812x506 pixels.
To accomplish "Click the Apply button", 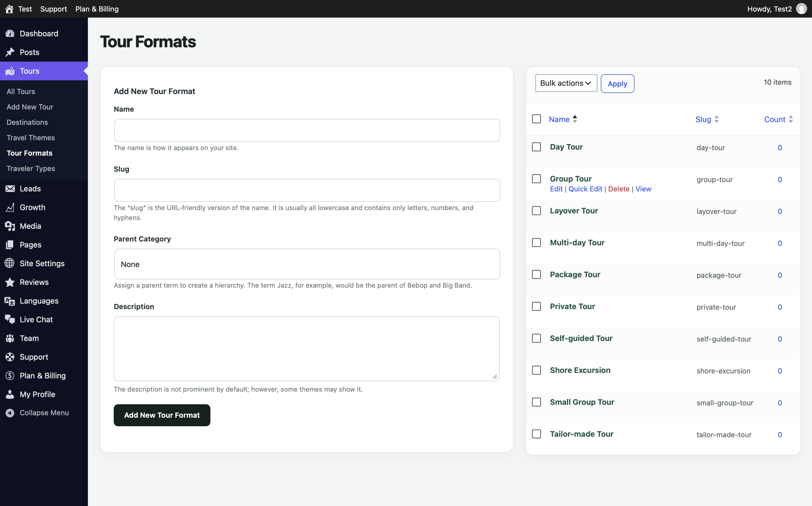I will (617, 83).
